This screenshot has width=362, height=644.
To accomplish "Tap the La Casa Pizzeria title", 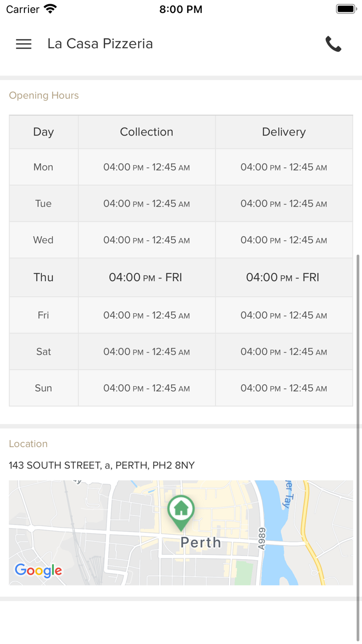I will 100,44.
